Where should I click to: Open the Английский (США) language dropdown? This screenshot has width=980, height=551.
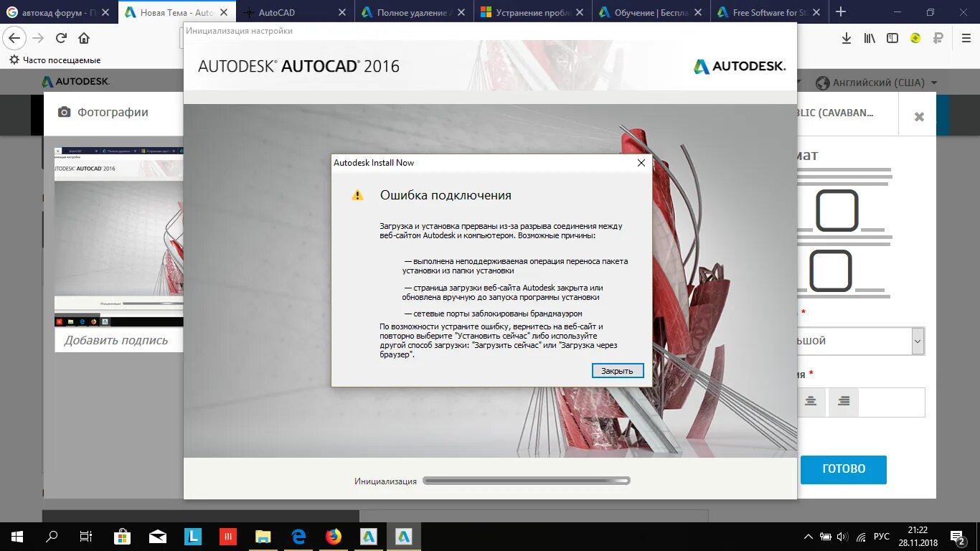pos(876,83)
